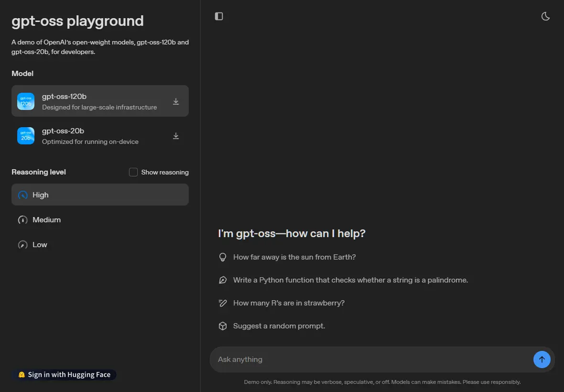Select Low reasoning level
Viewport: 564px width, 392px height.
(100, 245)
